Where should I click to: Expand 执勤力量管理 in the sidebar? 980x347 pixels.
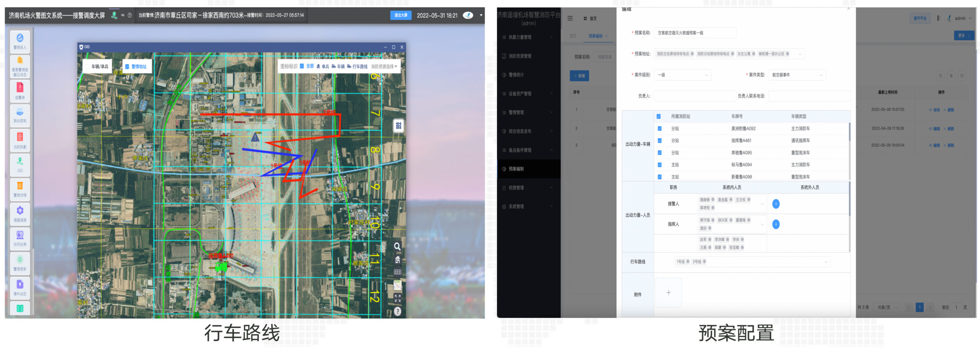pyautogui.click(x=529, y=37)
